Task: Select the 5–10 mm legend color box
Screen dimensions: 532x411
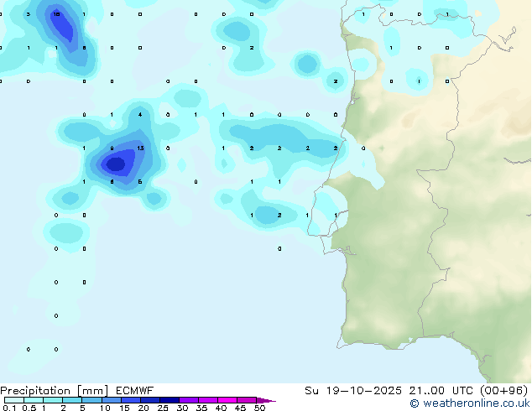Action: click(91, 400)
